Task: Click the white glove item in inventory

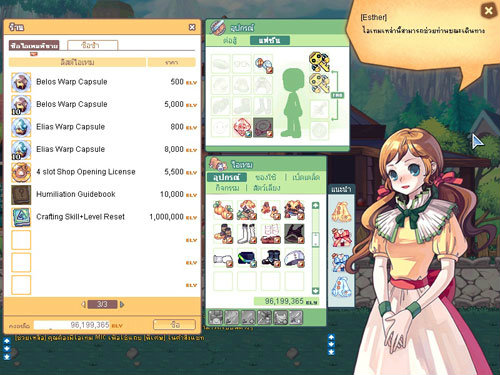Action: tap(223, 258)
